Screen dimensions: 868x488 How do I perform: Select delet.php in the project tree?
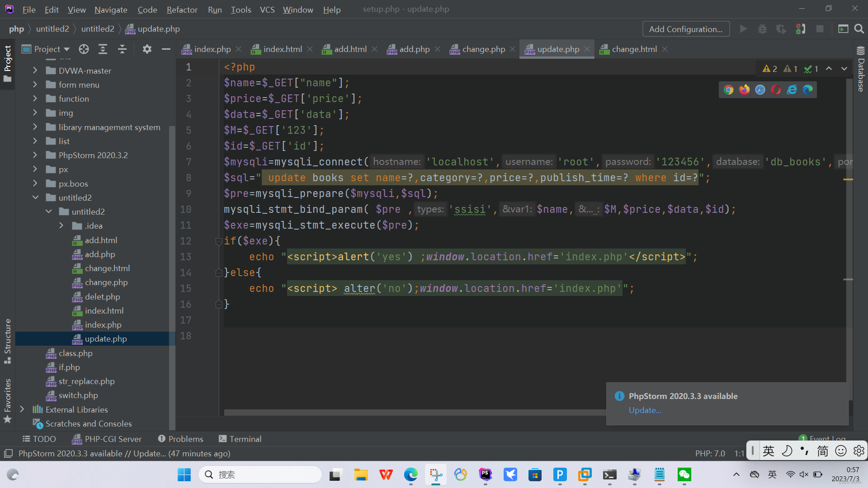pos(102,297)
